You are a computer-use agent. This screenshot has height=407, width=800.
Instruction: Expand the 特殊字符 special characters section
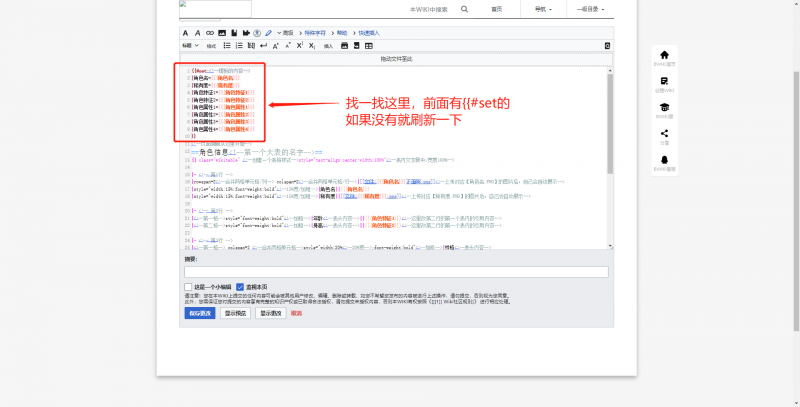(x=312, y=33)
